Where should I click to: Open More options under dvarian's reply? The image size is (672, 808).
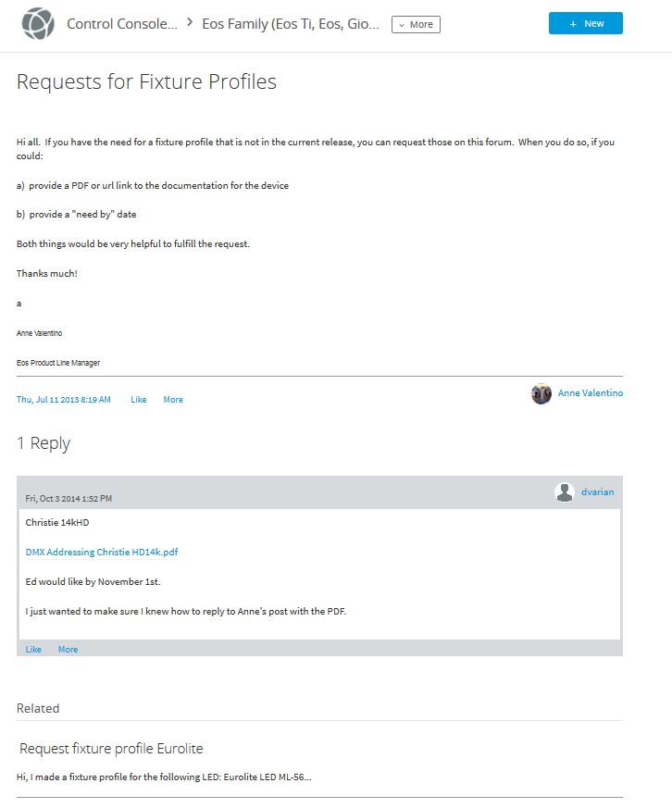pyautogui.click(x=68, y=650)
